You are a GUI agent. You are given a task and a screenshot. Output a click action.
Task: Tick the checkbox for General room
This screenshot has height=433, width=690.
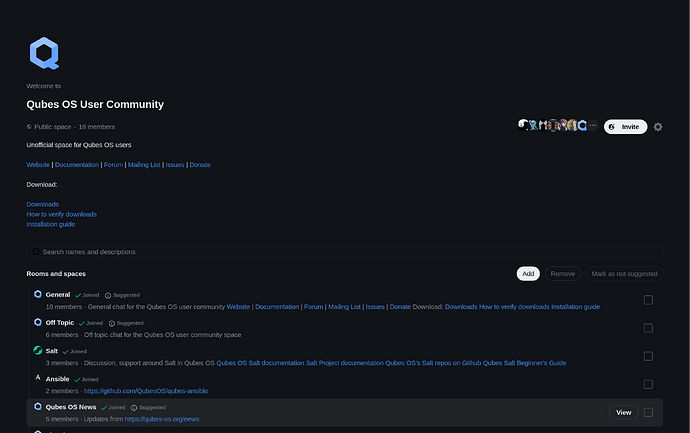648,300
